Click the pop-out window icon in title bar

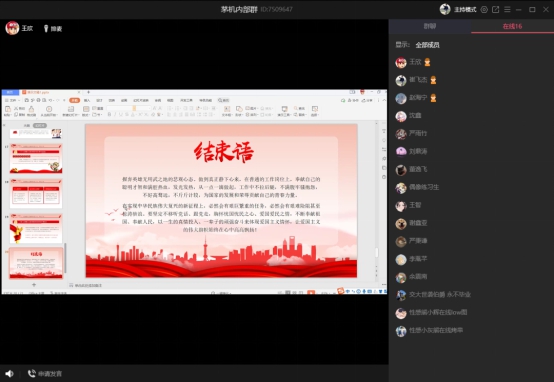coord(496,10)
